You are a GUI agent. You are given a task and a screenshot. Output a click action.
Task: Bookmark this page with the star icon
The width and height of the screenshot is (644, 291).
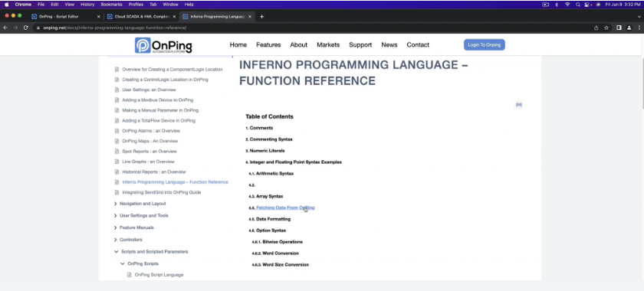click(606, 28)
